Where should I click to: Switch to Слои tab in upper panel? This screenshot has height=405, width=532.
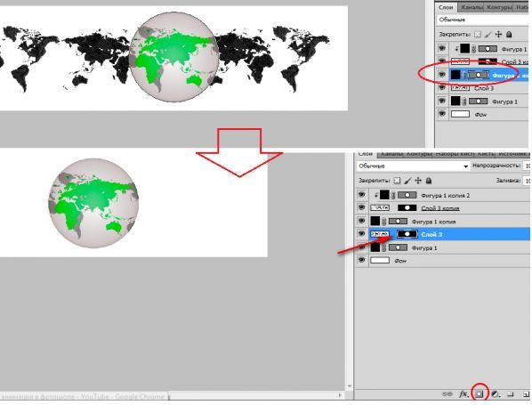(446, 7)
